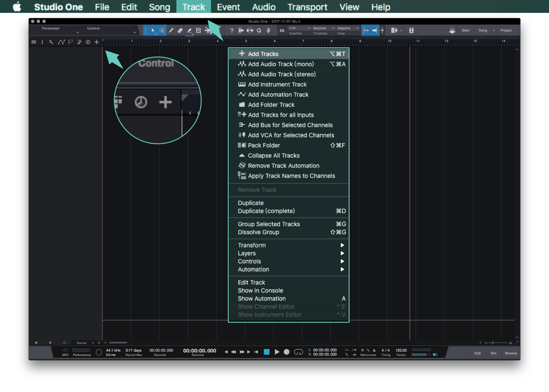Expand the Transform submenu

click(289, 245)
